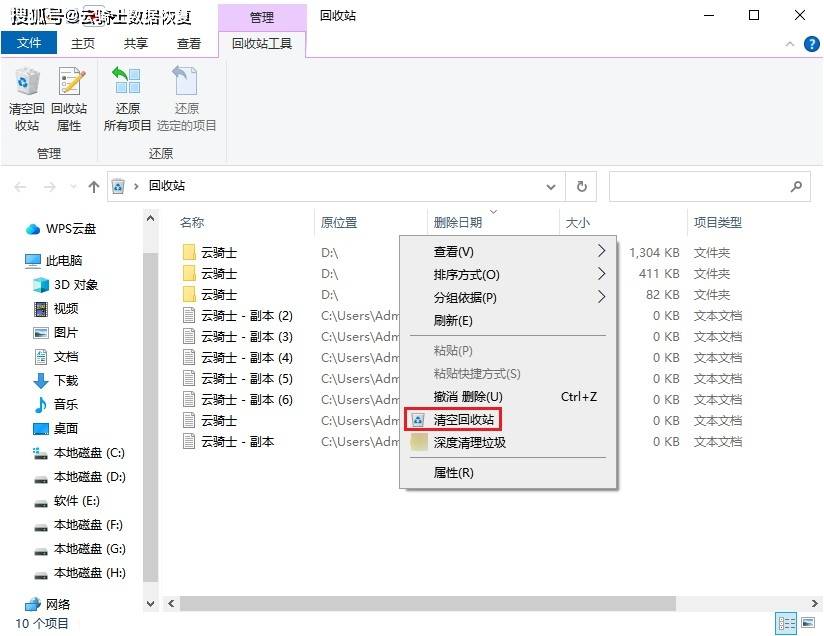824x636 pixels.
Task: Switch to details view icon in status bar
Action: click(x=786, y=624)
